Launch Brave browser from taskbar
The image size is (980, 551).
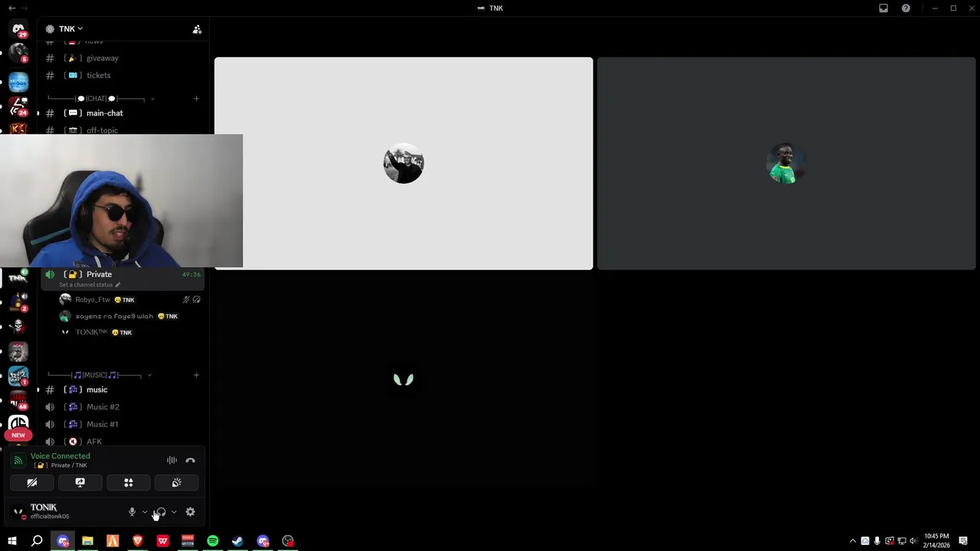click(138, 541)
